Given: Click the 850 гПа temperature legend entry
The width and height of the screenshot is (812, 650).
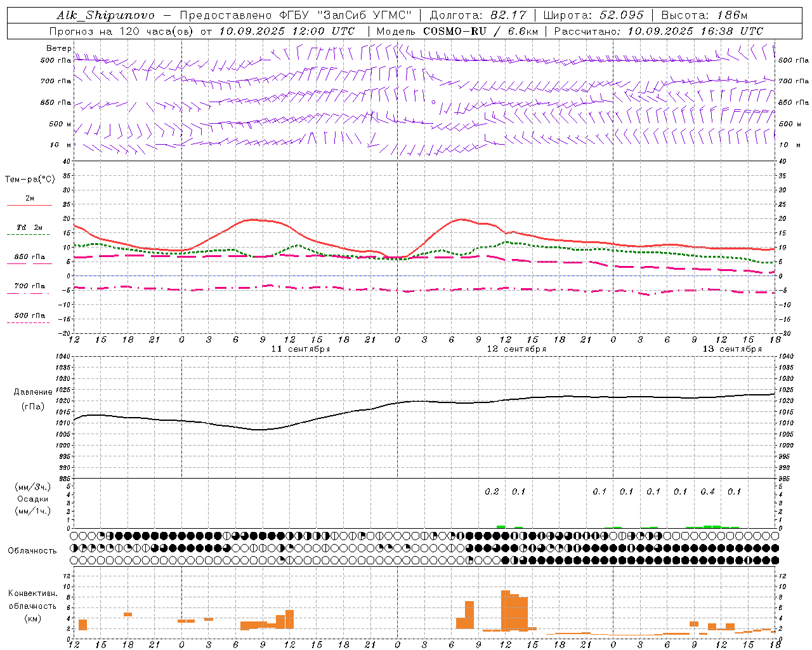Looking at the screenshot, I should click(x=30, y=257).
